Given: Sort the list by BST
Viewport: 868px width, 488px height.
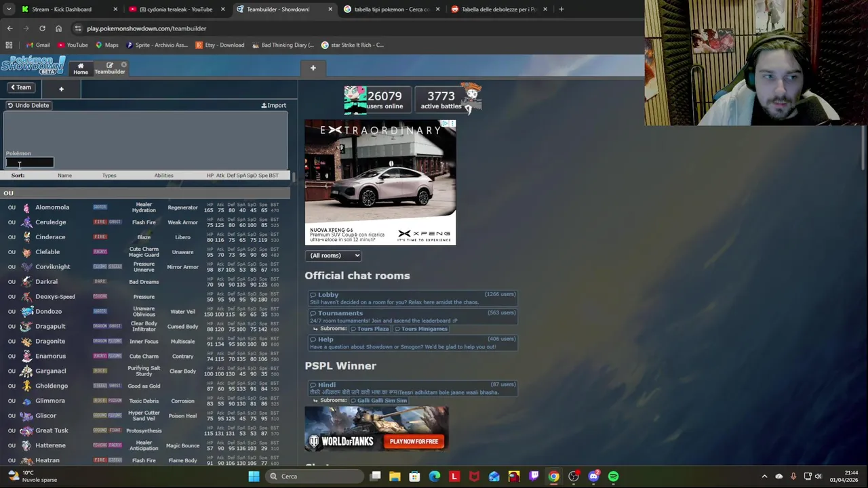Looking at the screenshot, I should (274, 176).
